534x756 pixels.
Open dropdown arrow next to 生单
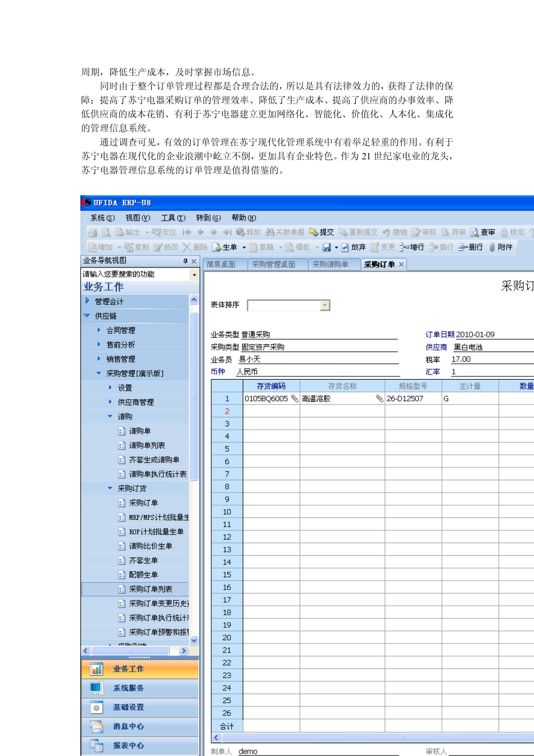(x=244, y=247)
